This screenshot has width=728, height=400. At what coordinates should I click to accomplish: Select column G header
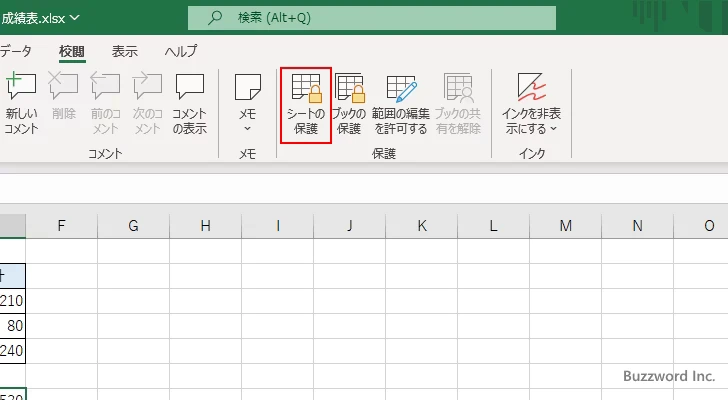pyautogui.click(x=134, y=226)
